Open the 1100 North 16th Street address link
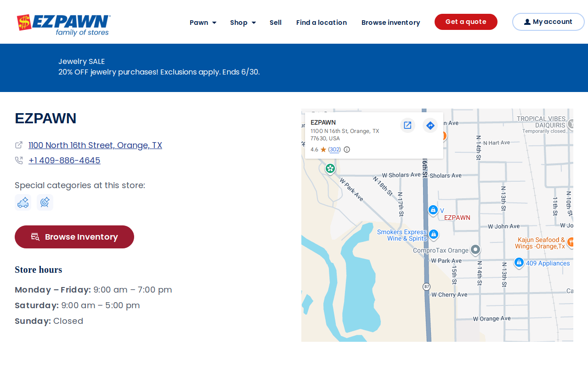Image resolution: width=588 pixels, height=368 pixels. (x=95, y=145)
